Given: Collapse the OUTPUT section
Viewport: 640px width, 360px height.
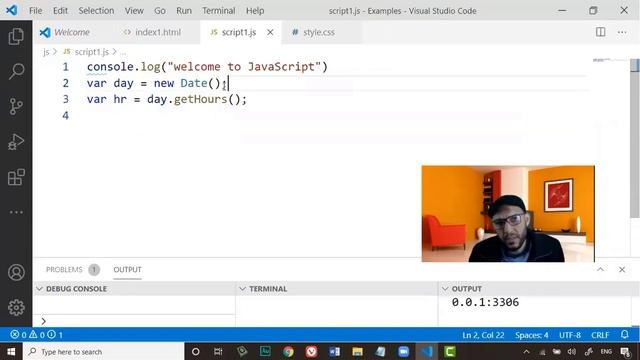Looking at the screenshot, I should [x=445, y=289].
